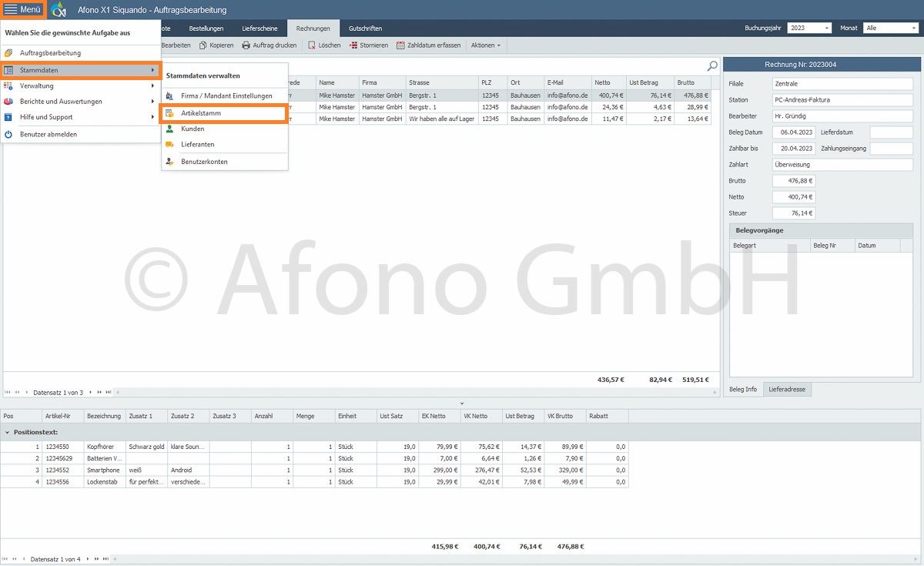The height and width of the screenshot is (566, 924).
Task: Click the Filiale field showing Zentrale
Action: tap(842, 83)
